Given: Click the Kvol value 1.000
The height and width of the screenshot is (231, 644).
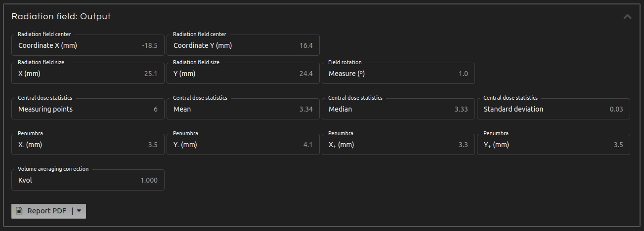Looking at the screenshot, I should point(149,180).
